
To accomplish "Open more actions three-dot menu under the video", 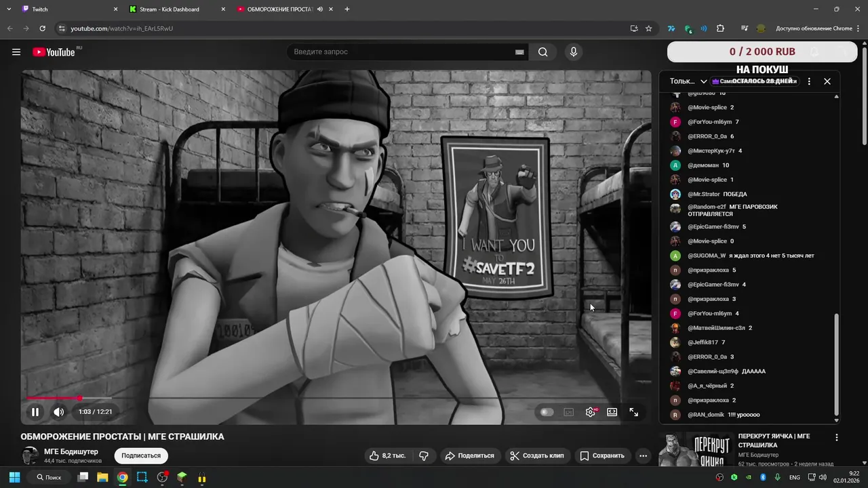I will [x=644, y=455].
